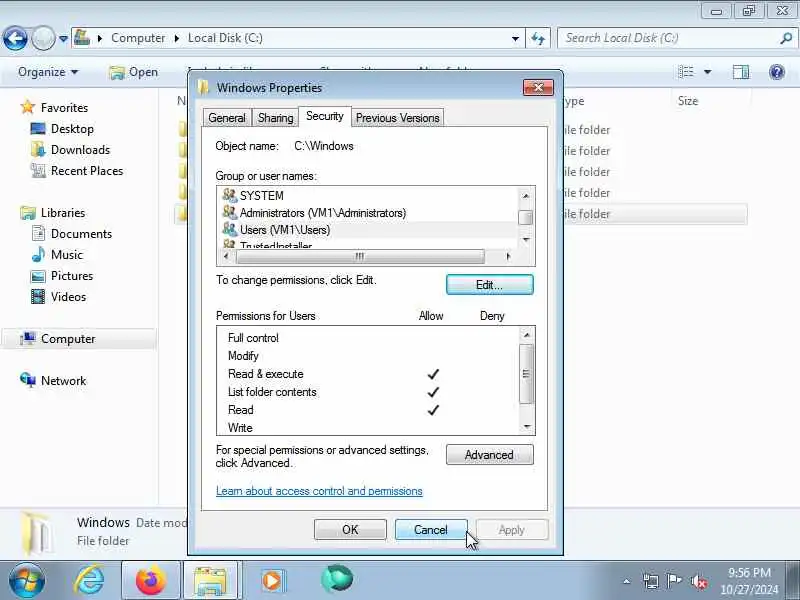Toggle the preview pane icon
Screen dimensions: 800x600
[741, 72]
